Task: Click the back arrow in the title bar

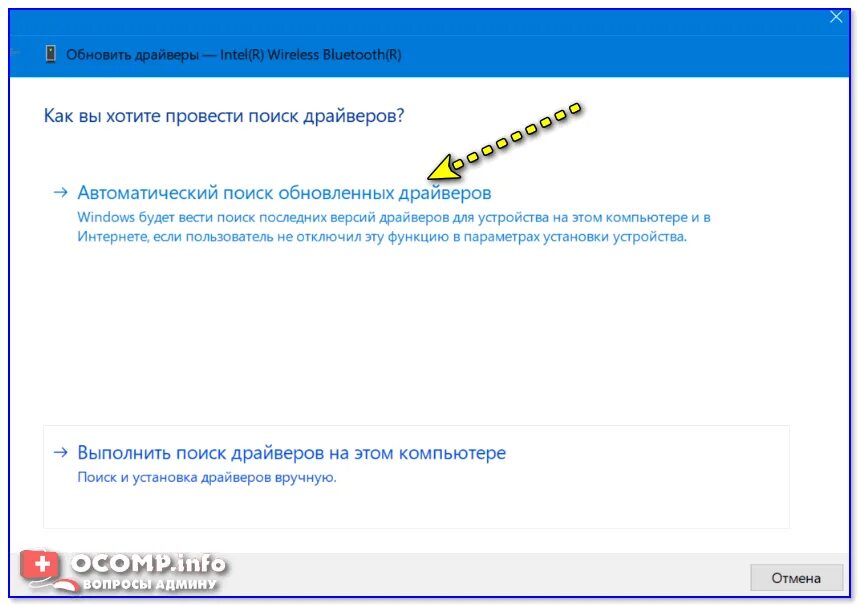Action: tap(15, 53)
